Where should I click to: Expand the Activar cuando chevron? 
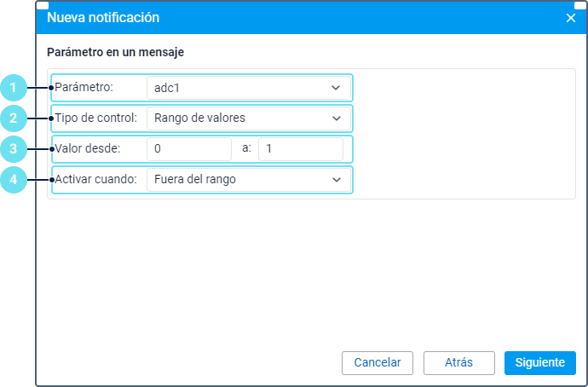tap(337, 180)
